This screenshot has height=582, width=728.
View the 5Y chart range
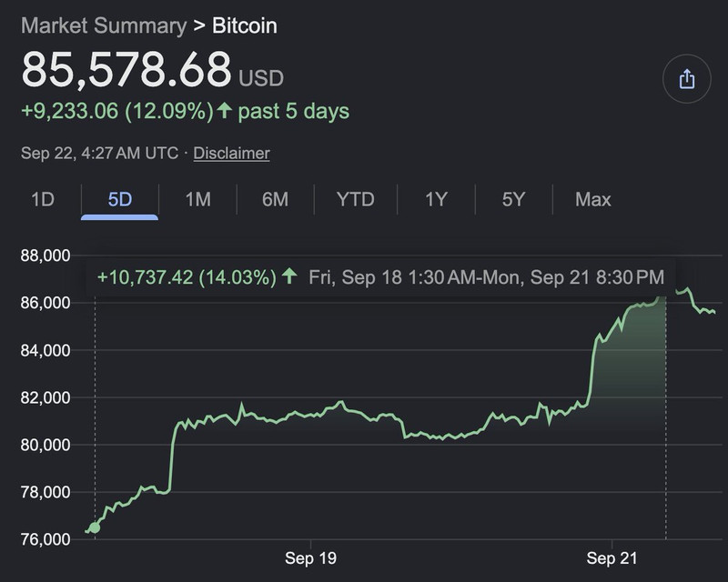pos(513,199)
